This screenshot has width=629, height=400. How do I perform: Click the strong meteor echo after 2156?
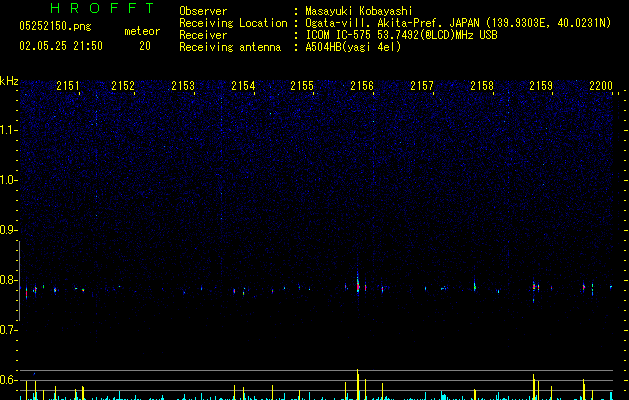point(358,284)
